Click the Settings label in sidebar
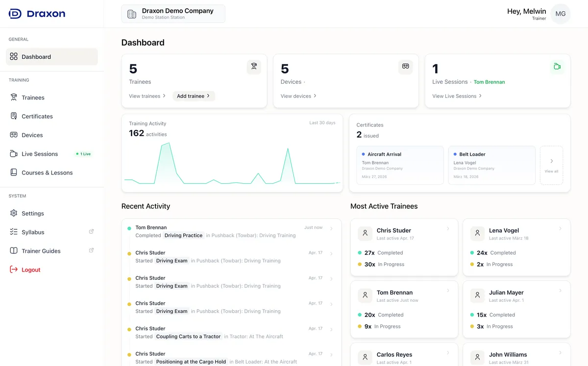The height and width of the screenshot is (366, 588). coord(33,214)
